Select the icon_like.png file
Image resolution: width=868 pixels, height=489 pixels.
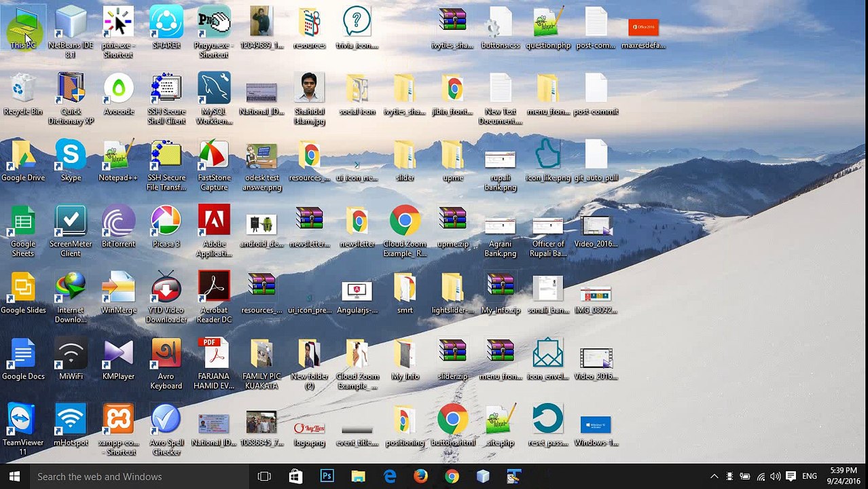click(x=548, y=160)
